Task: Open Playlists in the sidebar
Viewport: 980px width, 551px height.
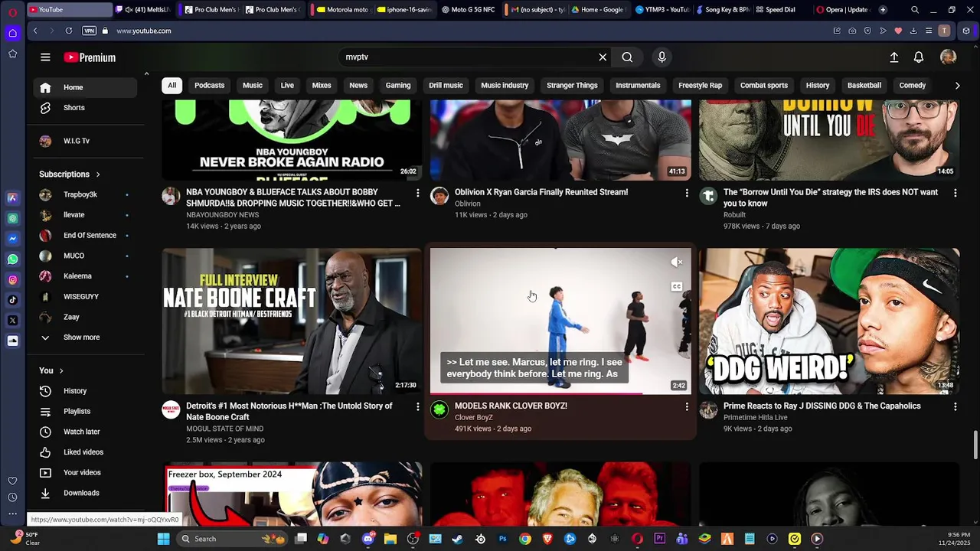Action: pyautogui.click(x=85, y=412)
